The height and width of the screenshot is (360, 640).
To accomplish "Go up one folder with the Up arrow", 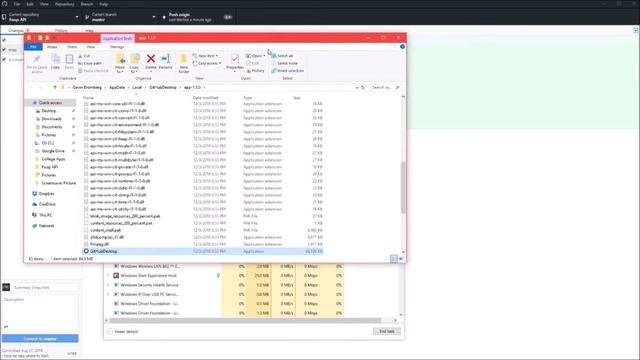I will (55, 87).
